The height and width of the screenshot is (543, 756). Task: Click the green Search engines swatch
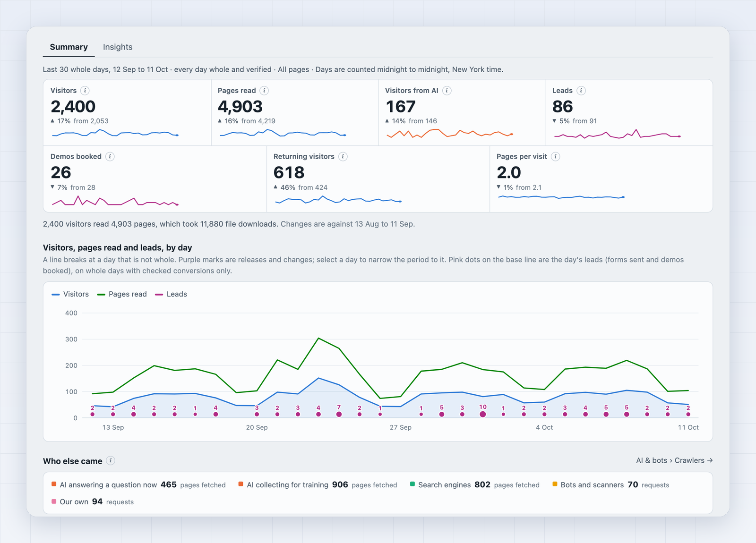pyautogui.click(x=412, y=484)
